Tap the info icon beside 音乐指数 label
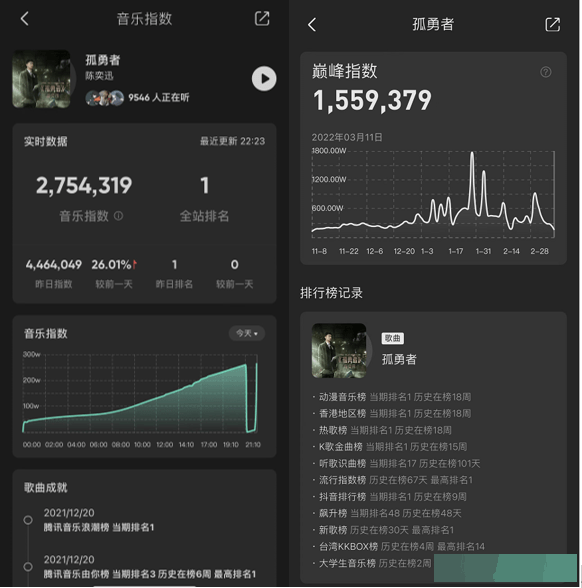Viewport: 582px width, 588px height. point(118,216)
